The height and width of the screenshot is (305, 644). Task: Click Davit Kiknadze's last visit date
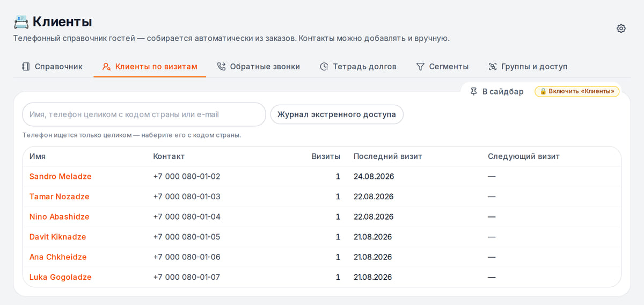(x=373, y=237)
